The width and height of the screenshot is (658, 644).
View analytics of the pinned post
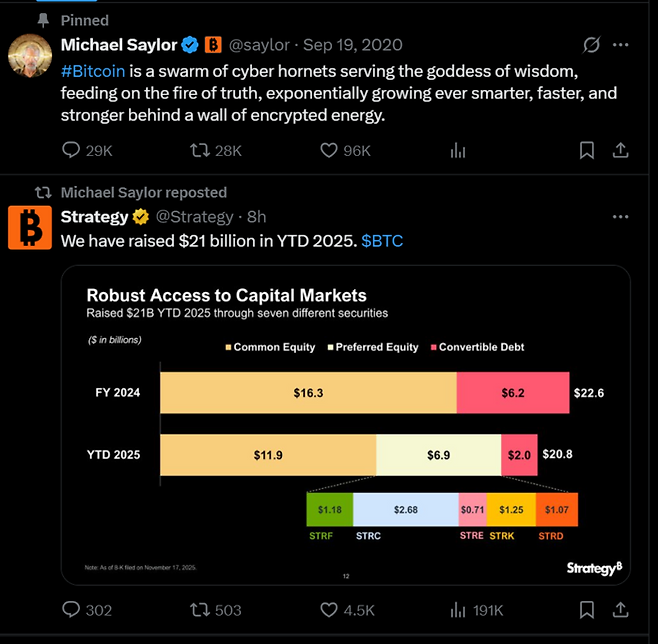pos(459,150)
